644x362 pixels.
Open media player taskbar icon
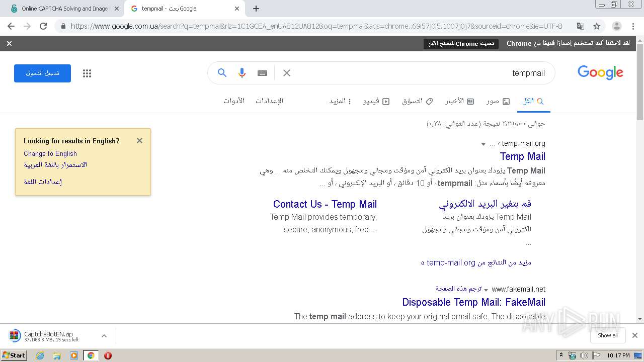(x=74, y=355)
